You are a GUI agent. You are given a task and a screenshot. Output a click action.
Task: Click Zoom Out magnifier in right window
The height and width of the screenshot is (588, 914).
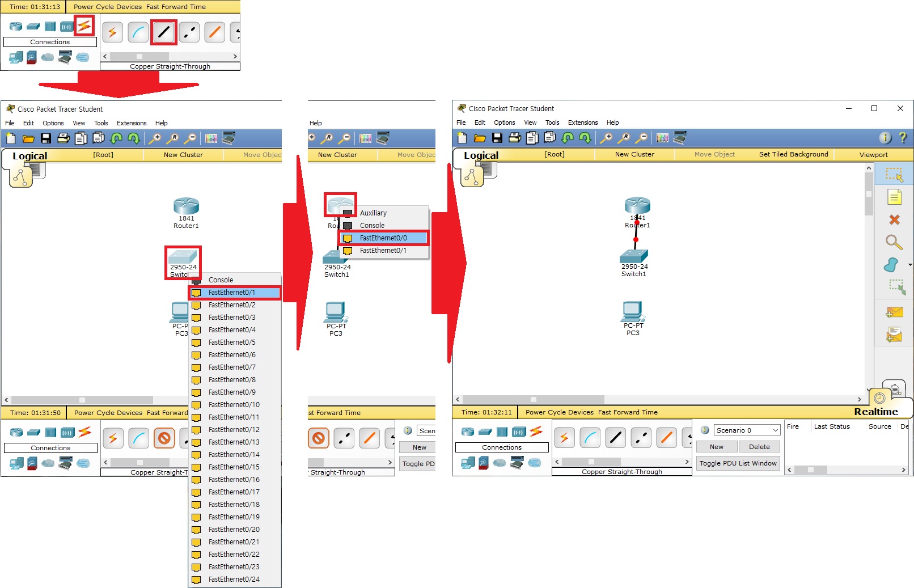pos(641,138)
